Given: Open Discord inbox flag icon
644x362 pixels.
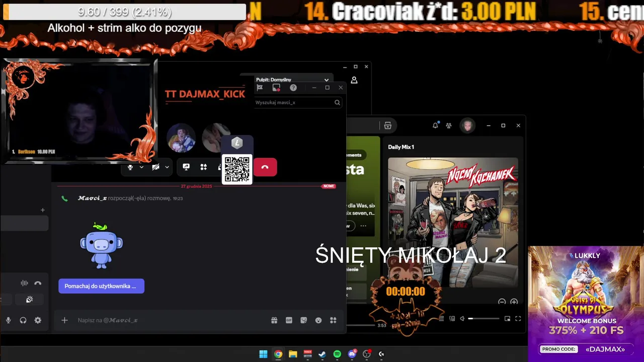Looking at the screenshot, I should coord(260,87).
